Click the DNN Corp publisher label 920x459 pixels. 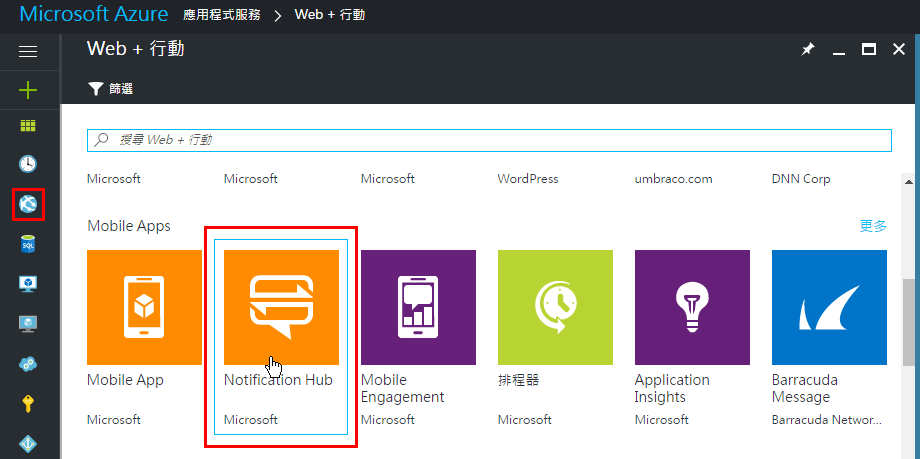point(801,178)
